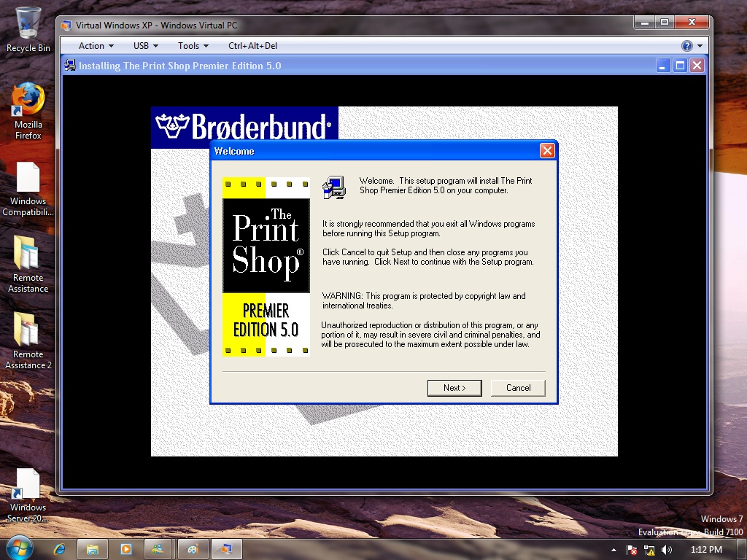Screen dimensions: 747x560
Task: Click the Paint taskbar icon
Action: click(192, 549)
